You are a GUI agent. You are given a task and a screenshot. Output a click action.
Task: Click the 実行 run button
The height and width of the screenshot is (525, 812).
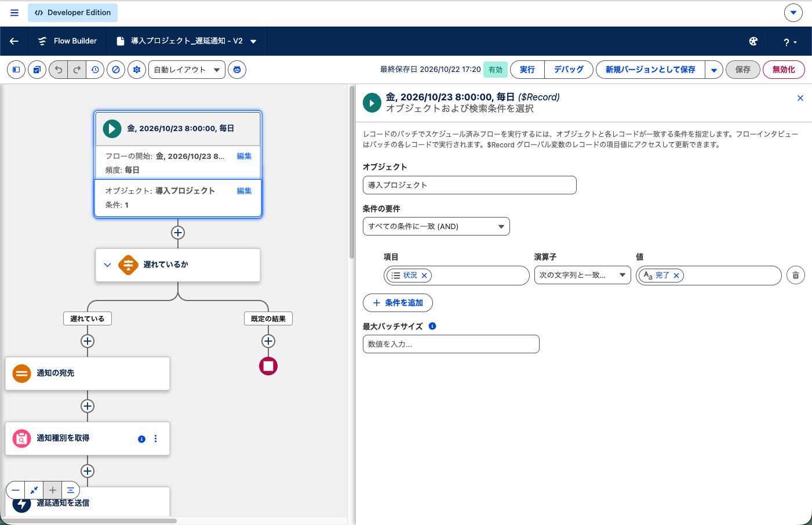coord(527,70)
